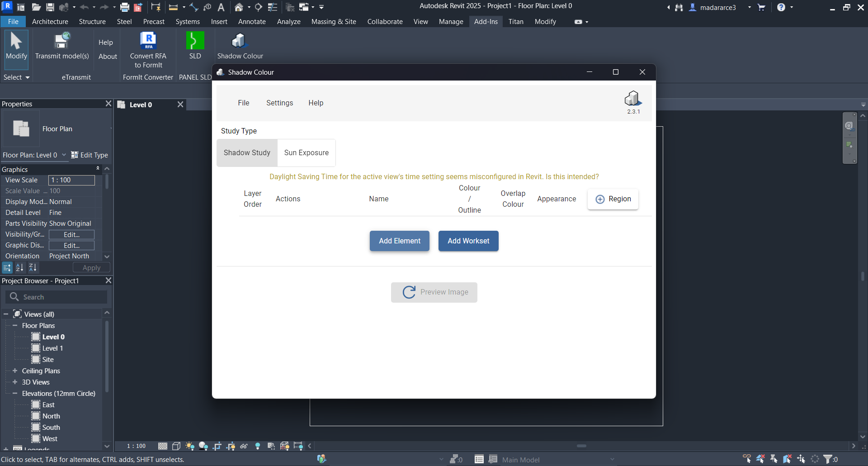This screenshot has width=868, height=466.
Task: Click the Text tool letter A icon
Action: click(x=221, y=7)
